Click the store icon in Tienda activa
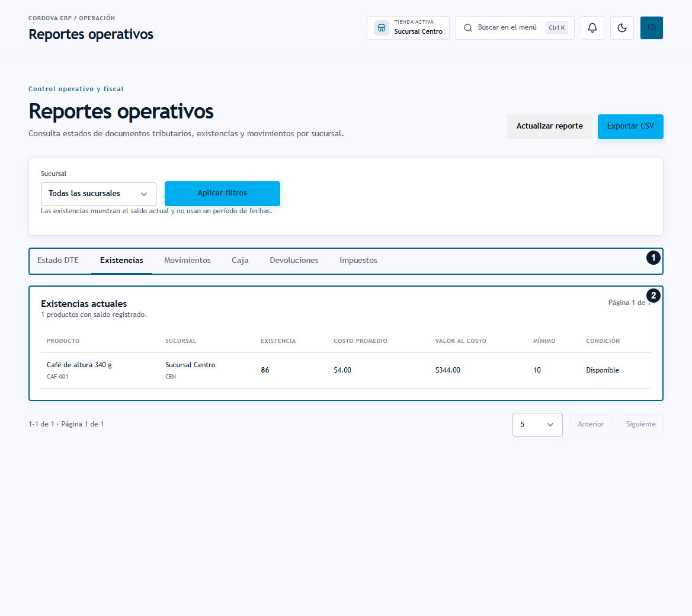The width and height of the screenshot is (692, 616). point(382,28)
